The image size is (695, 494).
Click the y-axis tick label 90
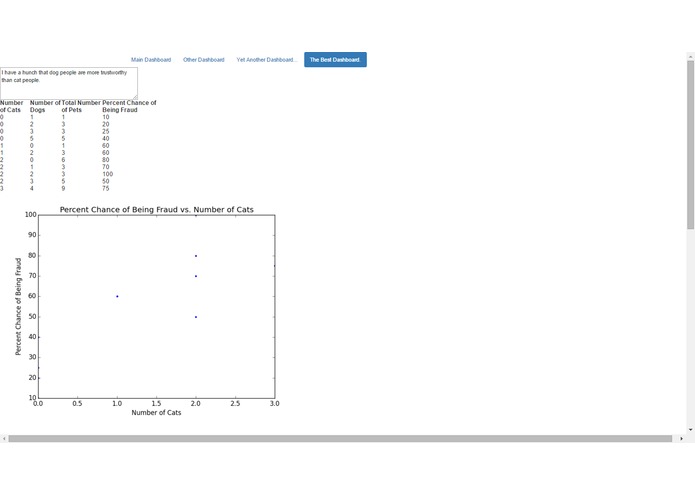(x=32, y=235)
